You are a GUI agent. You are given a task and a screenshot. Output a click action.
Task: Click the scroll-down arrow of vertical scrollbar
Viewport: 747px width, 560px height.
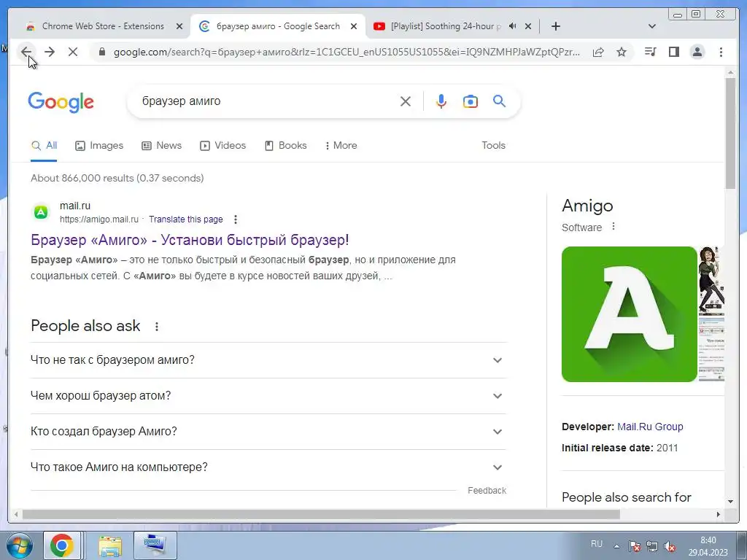730,502
